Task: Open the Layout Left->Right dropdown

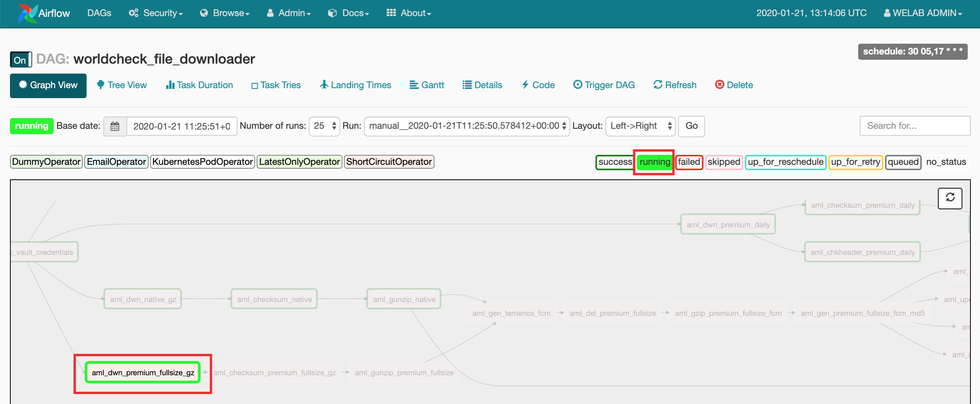Action: pos(640,126)
